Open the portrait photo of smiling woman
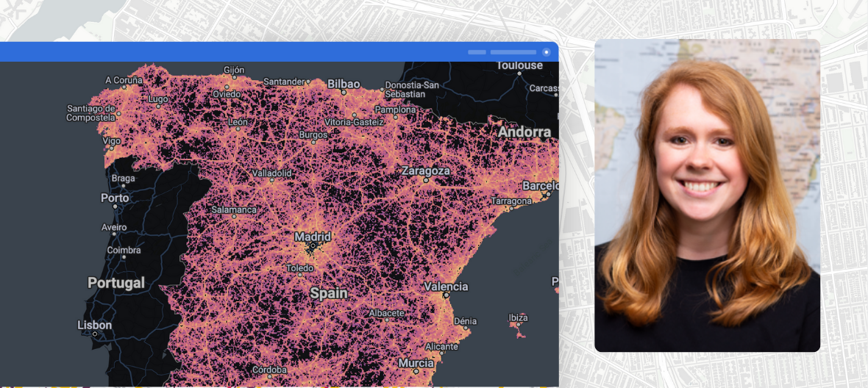This screenshot has height=388, width=868. [707, 195]
